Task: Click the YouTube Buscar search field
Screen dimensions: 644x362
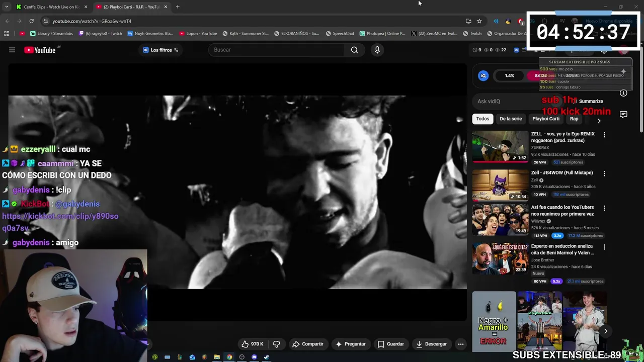Action: 276,50
